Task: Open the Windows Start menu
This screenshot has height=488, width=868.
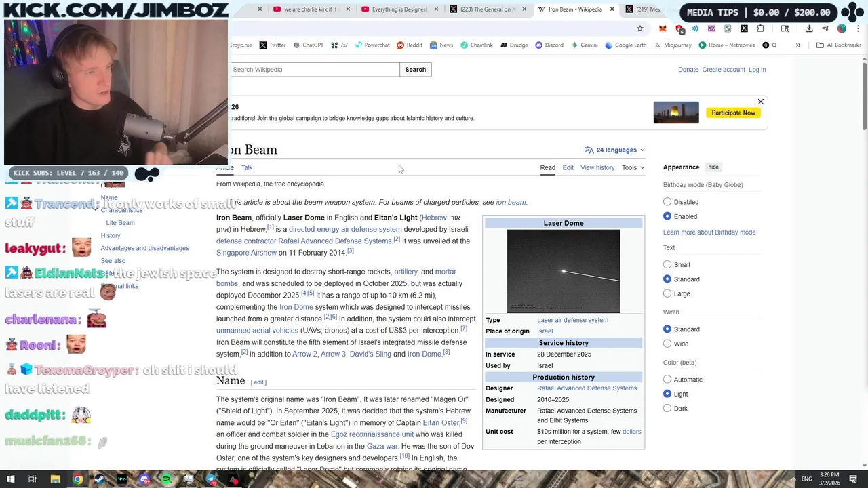Action: coord(10,479)
